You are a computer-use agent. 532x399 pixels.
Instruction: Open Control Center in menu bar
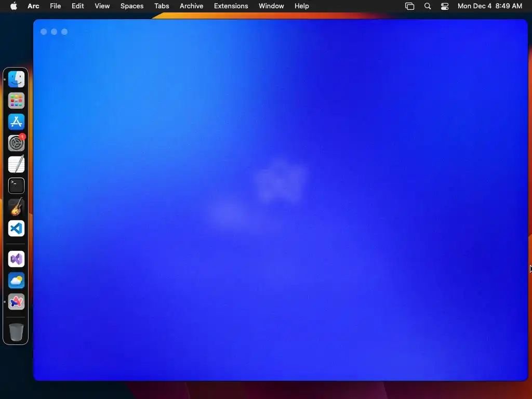point(445,6)
